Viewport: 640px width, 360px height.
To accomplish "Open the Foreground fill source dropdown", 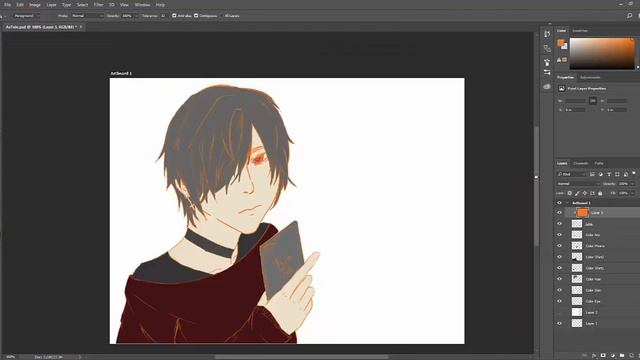I will tap(26, 16).
